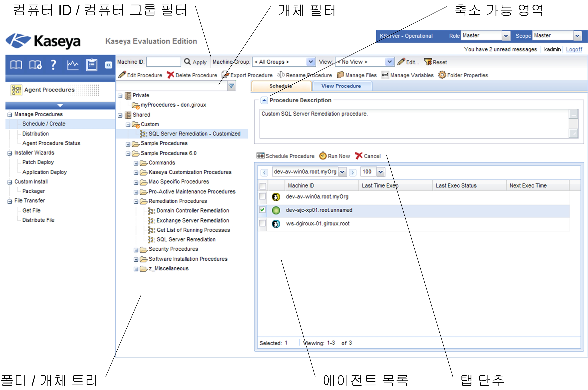Viewport: 588px width, 390px height.
Task: Switch to the Schedule tab
Action: tap(281, 86)
